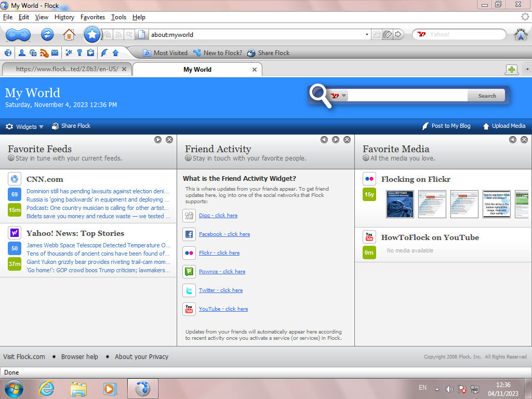Close the Favorite Feeds widget
Screen dimensions: 532x399
[x=169, y=140]
